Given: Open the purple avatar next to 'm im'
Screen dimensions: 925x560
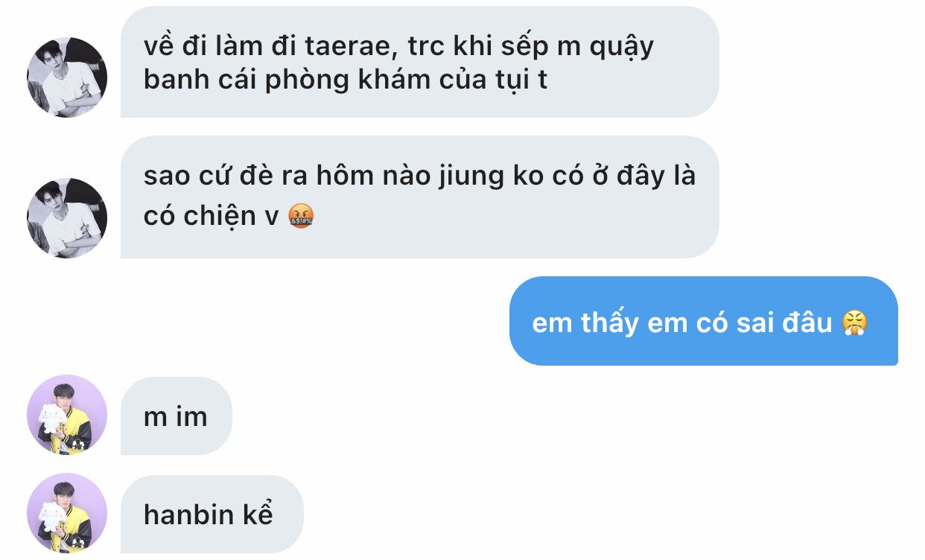Looking at the screenshot, I should click(67, 415).
